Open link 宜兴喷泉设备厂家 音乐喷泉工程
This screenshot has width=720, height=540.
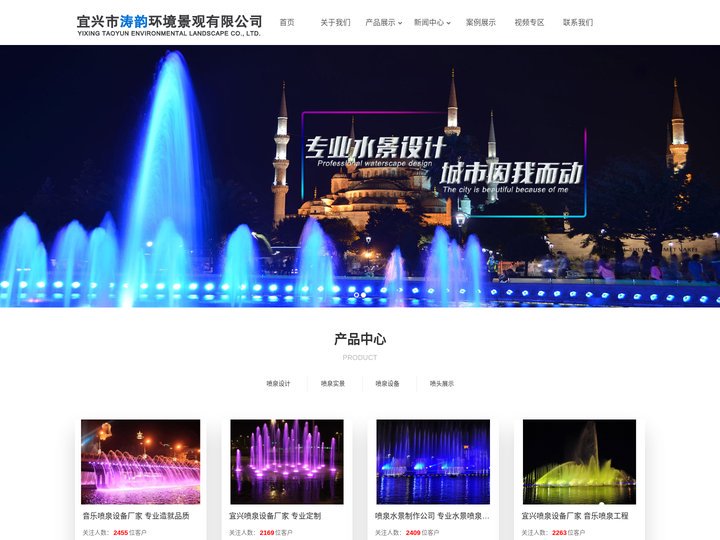(575, 516)
